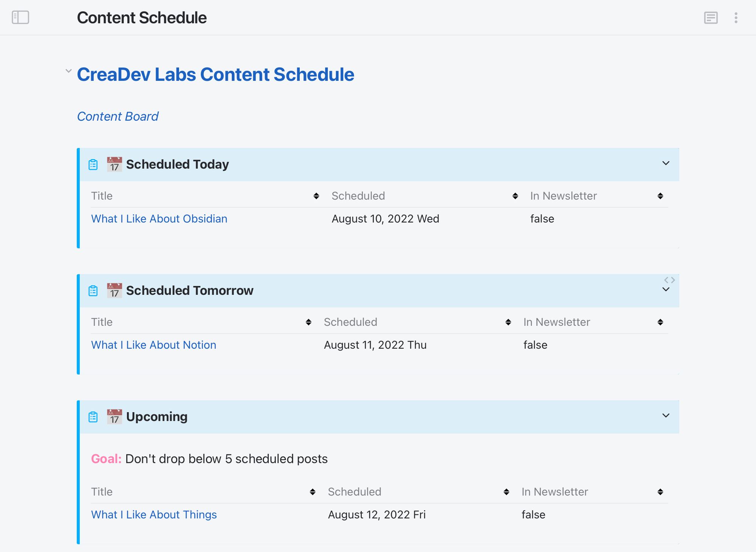756x552 pixels.
Task: Sort Scheduled Tomorrow table by In Newsletter
Action: pos(660,322)
